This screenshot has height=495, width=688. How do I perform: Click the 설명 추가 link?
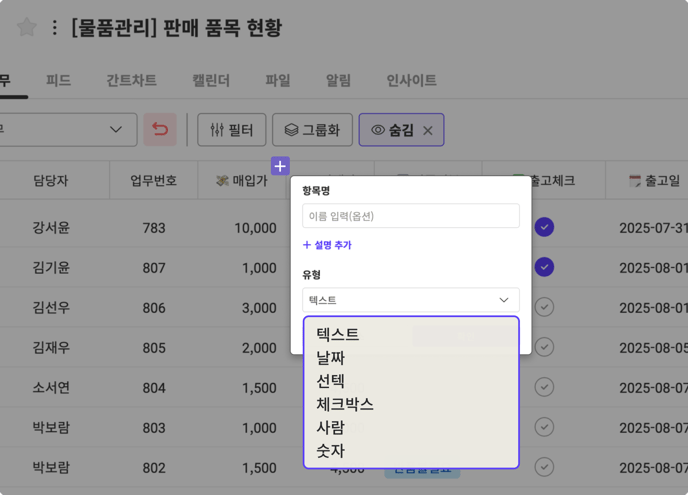pyautogui.click(x=327, y=245)
